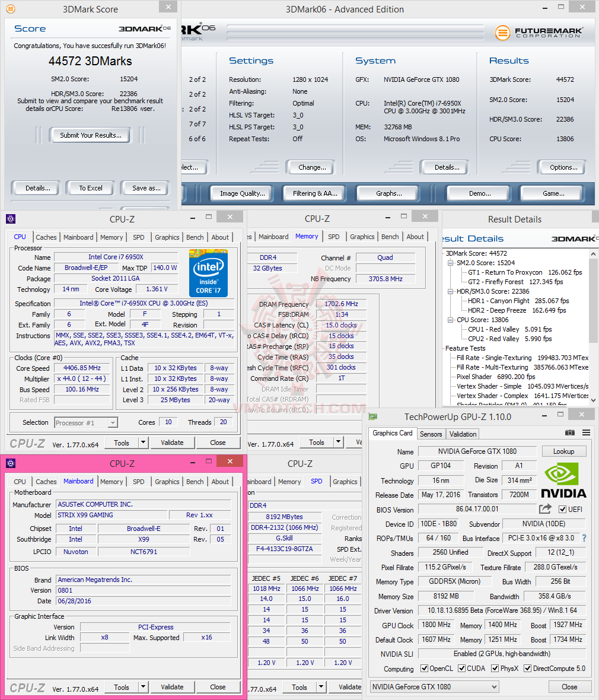Open Graphics tab in CPU-Z Mainboard window
599x700 pixels.
click(x=167, y=482)
